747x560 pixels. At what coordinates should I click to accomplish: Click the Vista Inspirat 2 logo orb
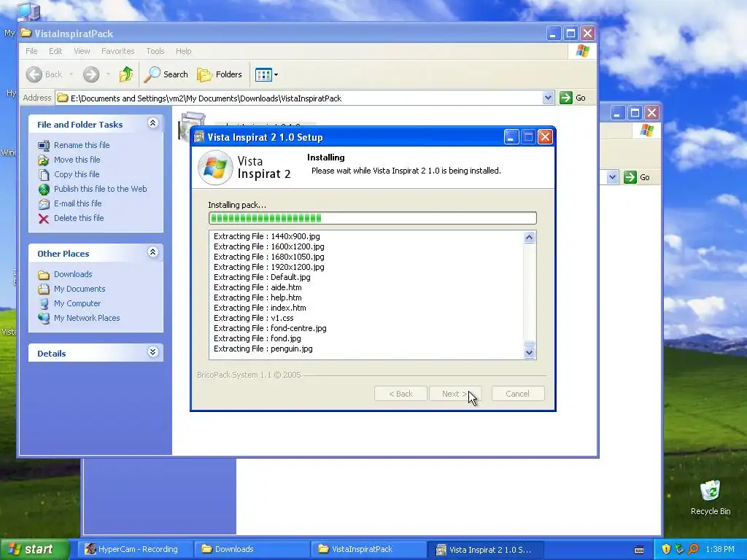[215, 168]
